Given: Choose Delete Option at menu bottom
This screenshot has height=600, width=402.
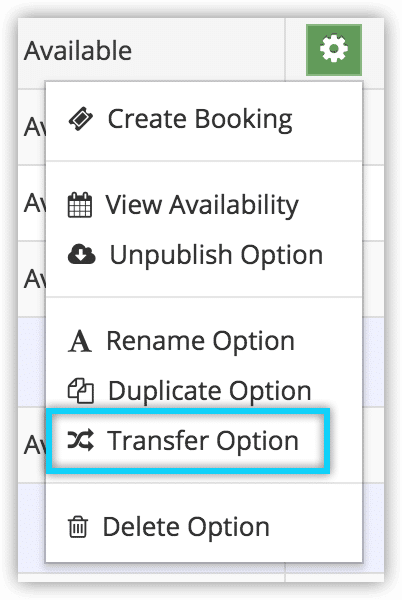Looking at the screenshot, I should tap(204, 527).
